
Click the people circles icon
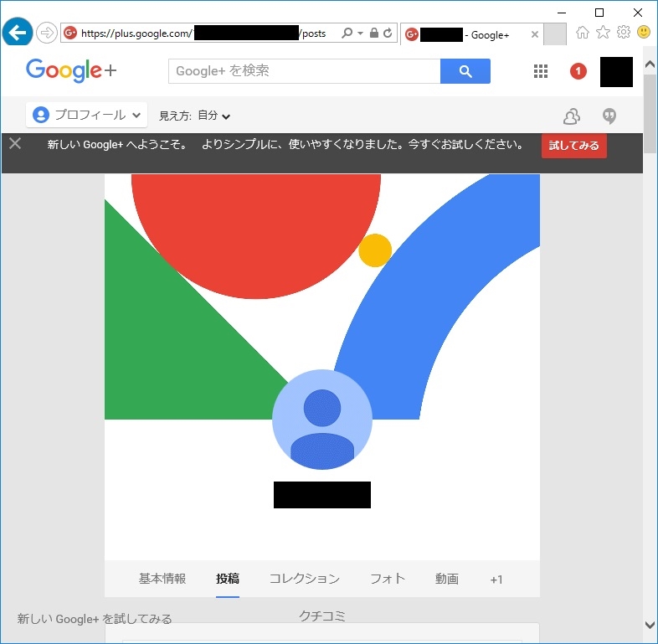pos(572,116)
